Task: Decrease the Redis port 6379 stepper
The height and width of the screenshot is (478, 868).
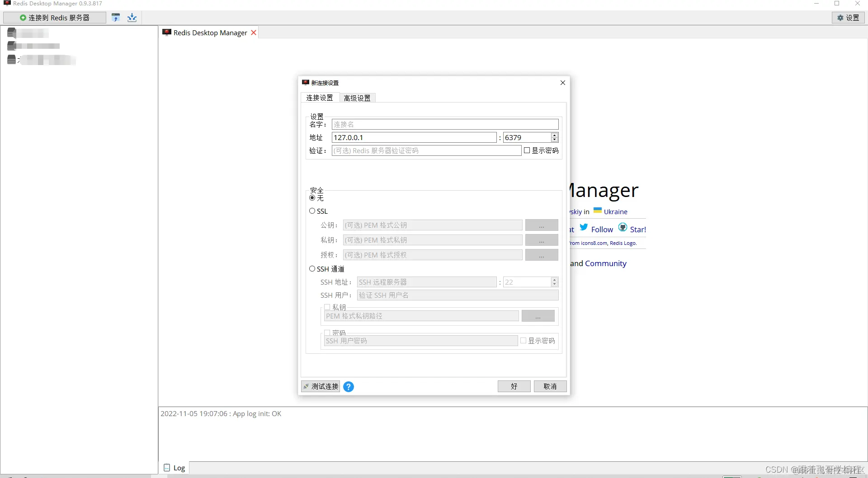Action: pos(555,140)
